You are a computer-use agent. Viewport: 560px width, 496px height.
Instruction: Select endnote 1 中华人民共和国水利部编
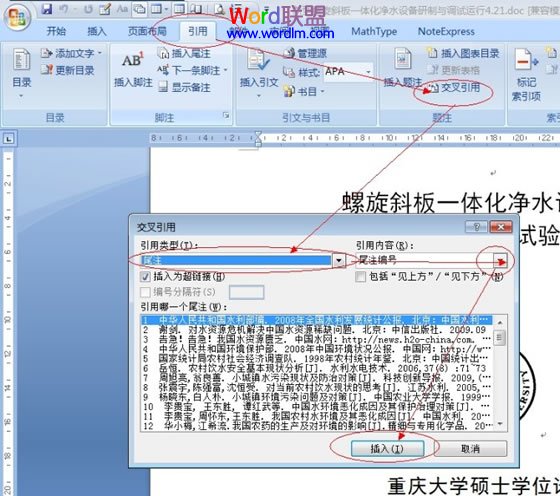[x=316, y=320]
